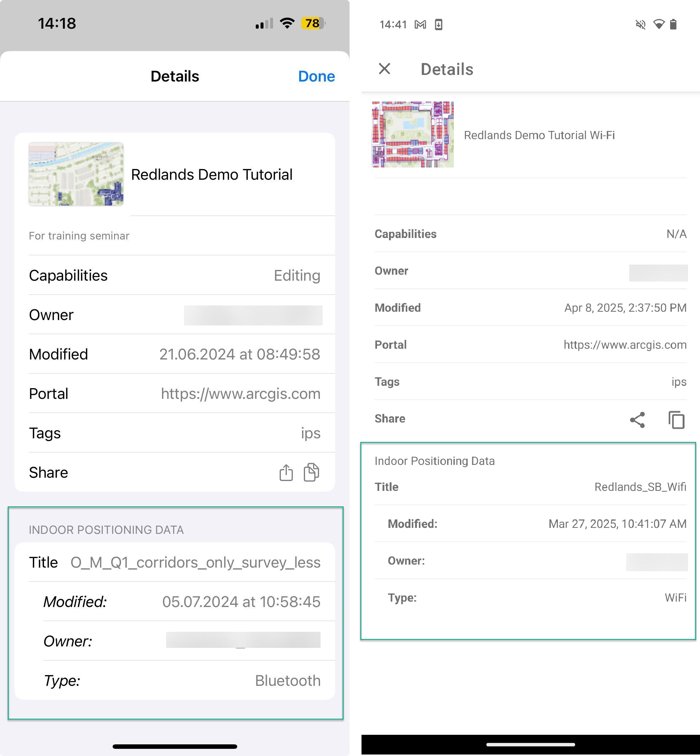Tap the iOS copy link icon
This screenshot has width=700, height=756.
311,472
